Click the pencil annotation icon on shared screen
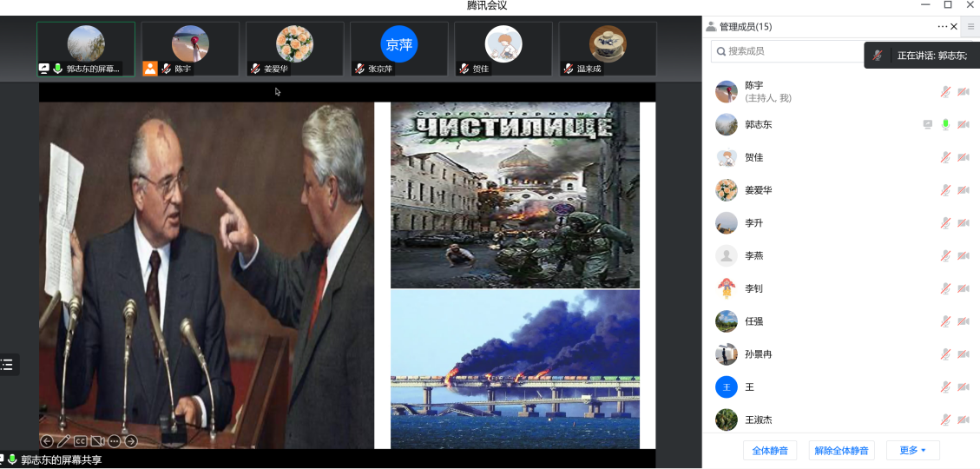The image size is (980, 469). click(63, 441)
